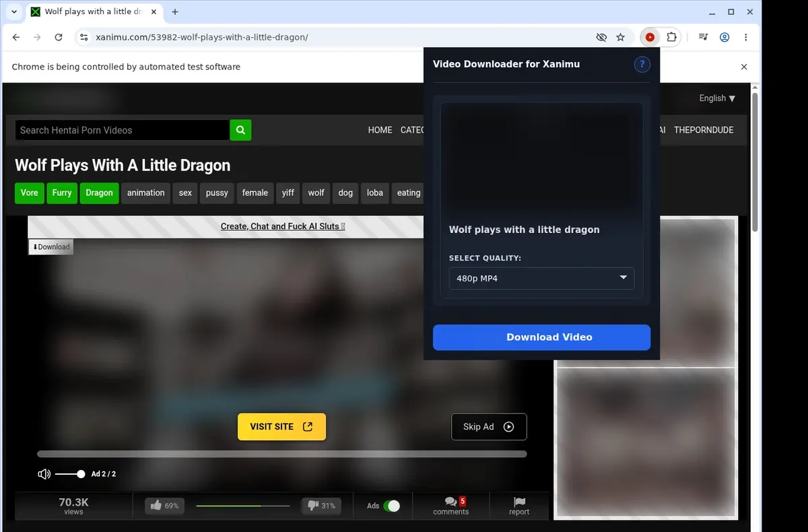
Task: Click the thumbs-down 31% dislike button
Action: click(321, 506)
